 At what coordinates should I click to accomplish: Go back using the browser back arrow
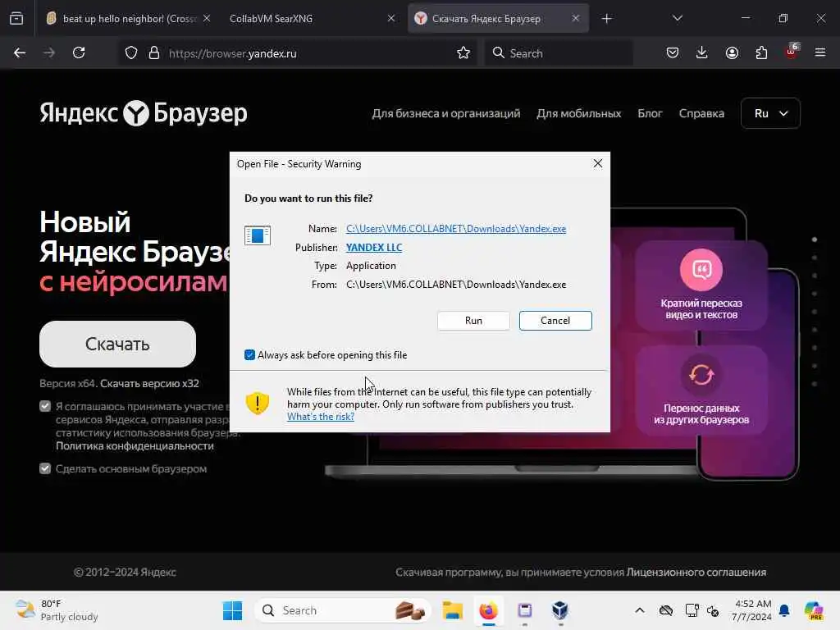click(20, 53)
